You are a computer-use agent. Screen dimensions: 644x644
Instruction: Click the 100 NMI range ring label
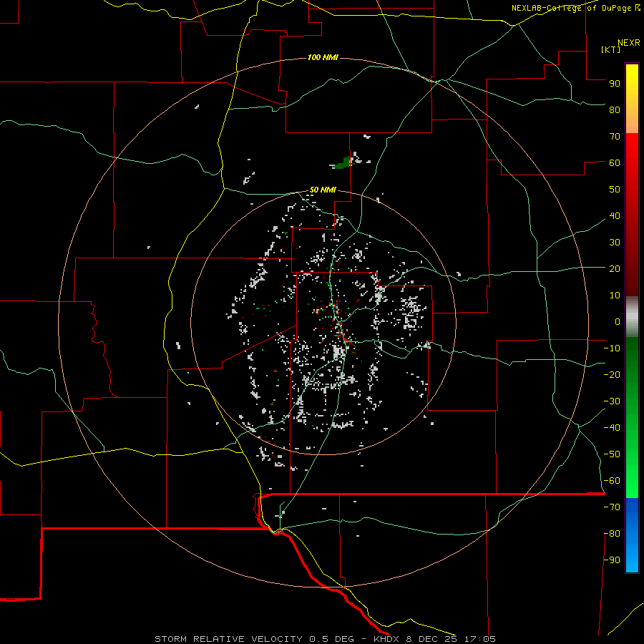pos(323,57)
